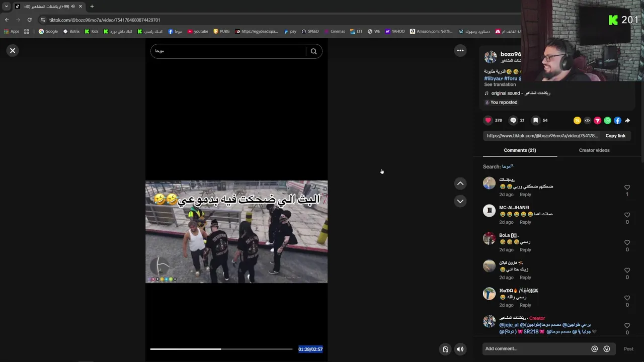Viewport: 644px width, 362px height.
Task: Click the #libya hashtag
Action: pyautogui.click(x=494, y=78)
